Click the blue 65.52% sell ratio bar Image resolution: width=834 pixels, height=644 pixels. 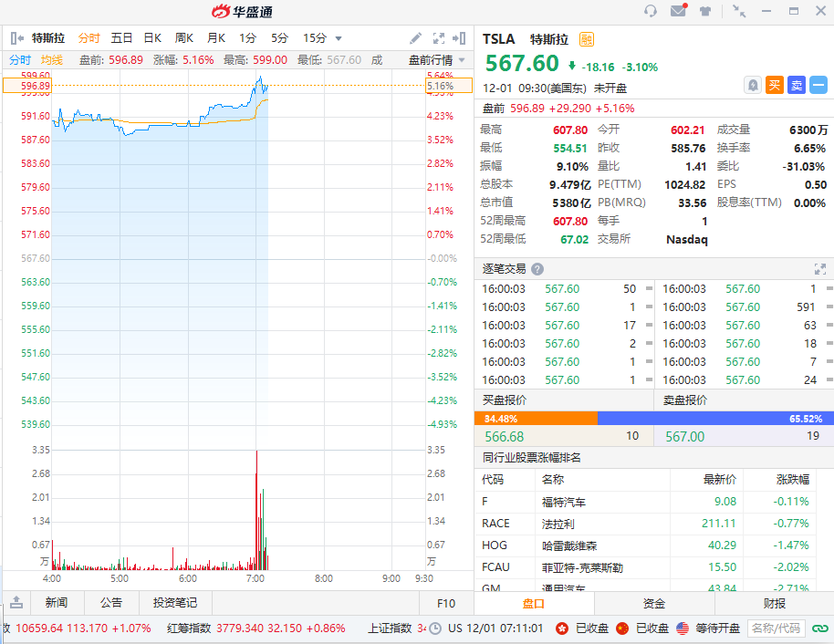(x=715, y=419)
